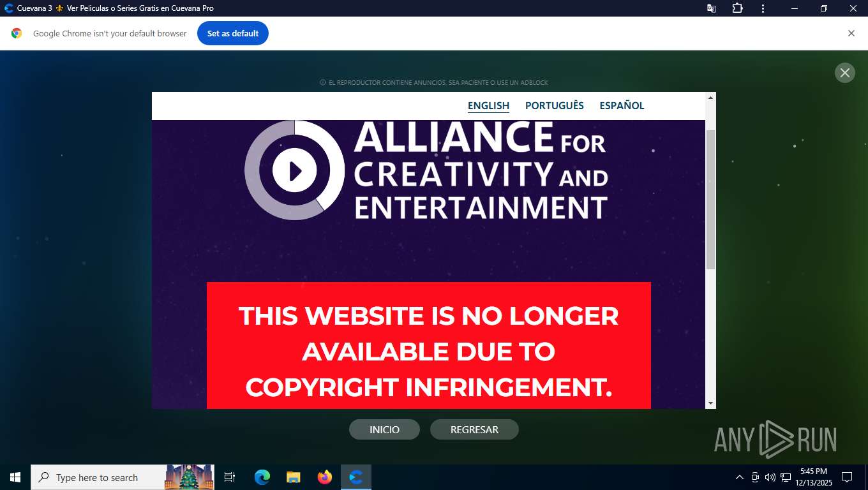
Task: Open the clock showing 5:45 PM
Action: (813, 477)
